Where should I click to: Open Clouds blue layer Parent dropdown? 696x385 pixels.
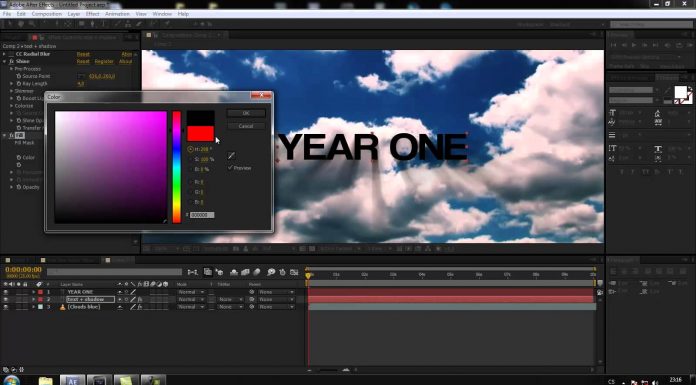(276, 307)
